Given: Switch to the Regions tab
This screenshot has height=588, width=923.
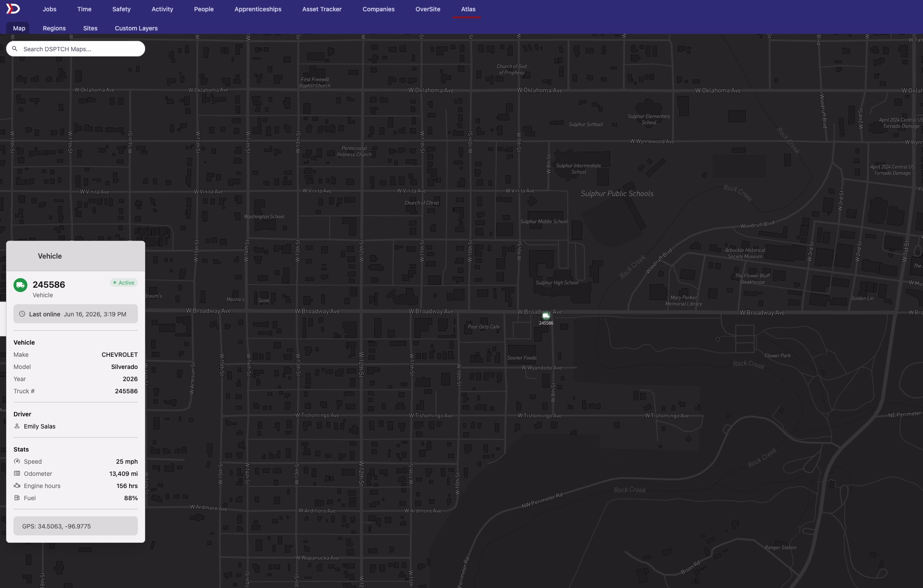Looking at the screenshot, I should coord(54,28).
